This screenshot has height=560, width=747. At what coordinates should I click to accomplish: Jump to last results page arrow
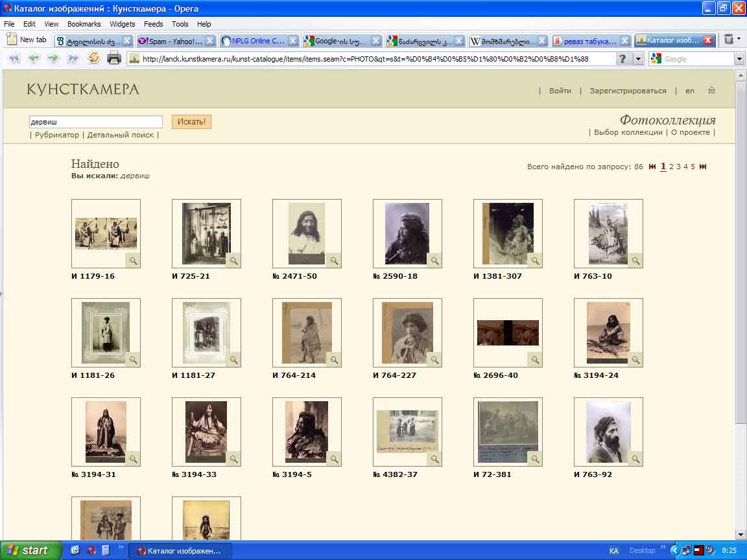click(703, 167)
